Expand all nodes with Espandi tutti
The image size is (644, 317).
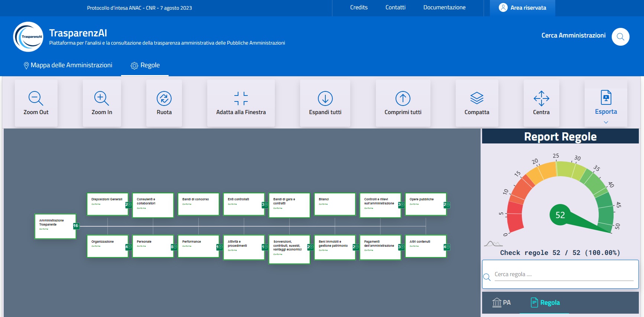pos(325,98)
